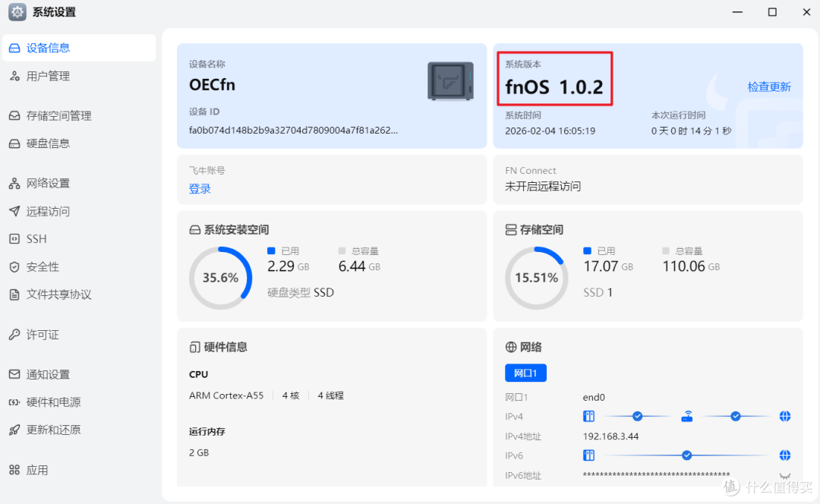Viewport: 820px width, 504px height.
Task: Reveal the hidden IPv6 address via eye icon
Action: [x=785, y=476]
